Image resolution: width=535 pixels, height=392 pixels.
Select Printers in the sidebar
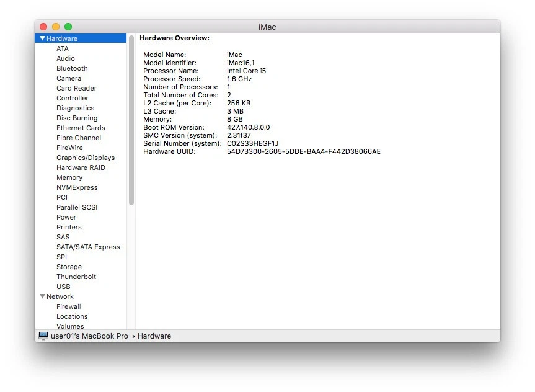pos(69,227)
